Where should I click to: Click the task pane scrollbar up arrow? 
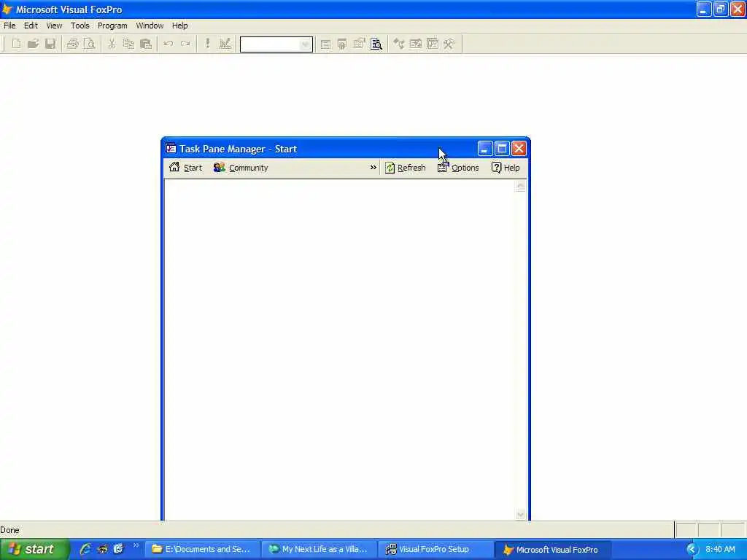(520, 186)
